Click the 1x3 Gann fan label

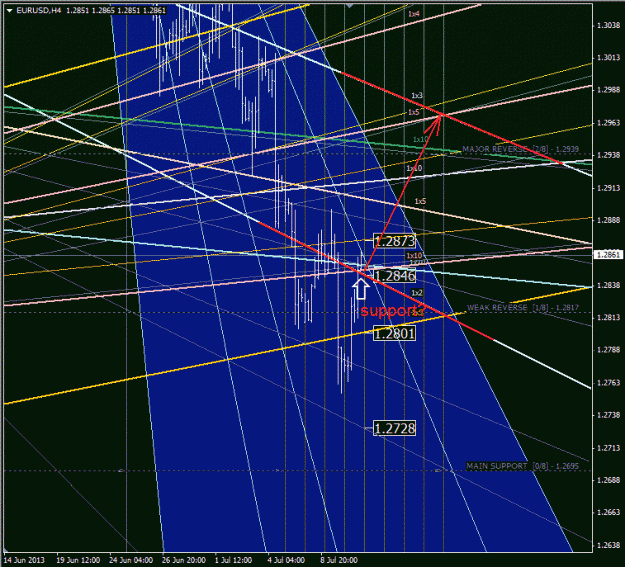click(x=417, y=96)
